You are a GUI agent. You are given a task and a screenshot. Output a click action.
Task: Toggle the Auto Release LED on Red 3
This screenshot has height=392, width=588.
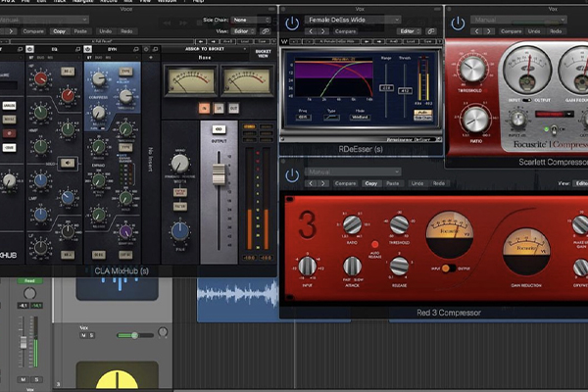(x=374, y=245)
